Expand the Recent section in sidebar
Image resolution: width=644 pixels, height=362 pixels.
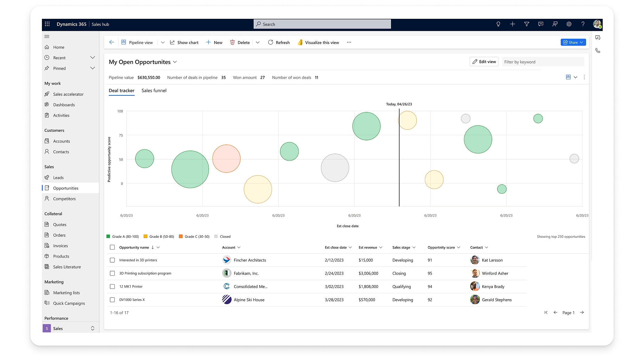tap(93, 58)
